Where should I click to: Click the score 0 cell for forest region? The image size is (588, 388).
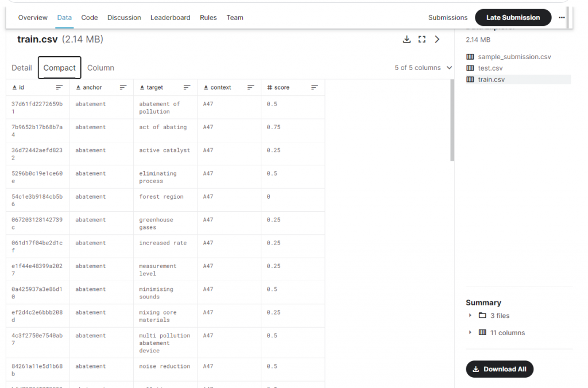(293, 200)
